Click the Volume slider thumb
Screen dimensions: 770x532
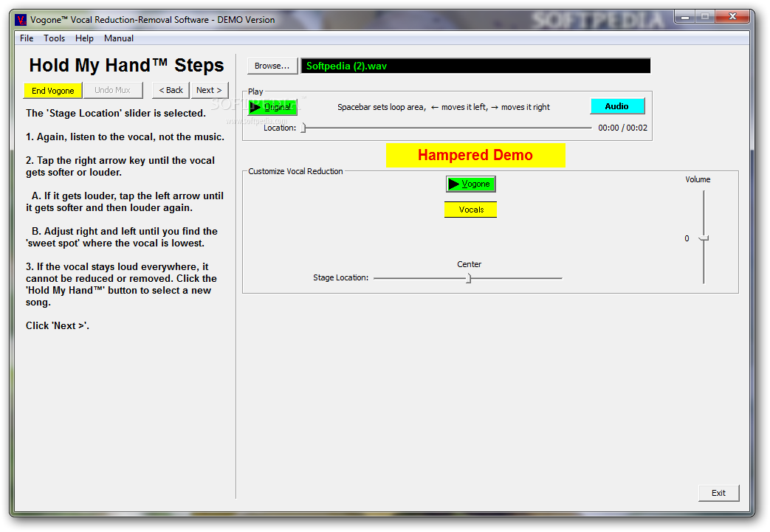(x=704, y=238)
